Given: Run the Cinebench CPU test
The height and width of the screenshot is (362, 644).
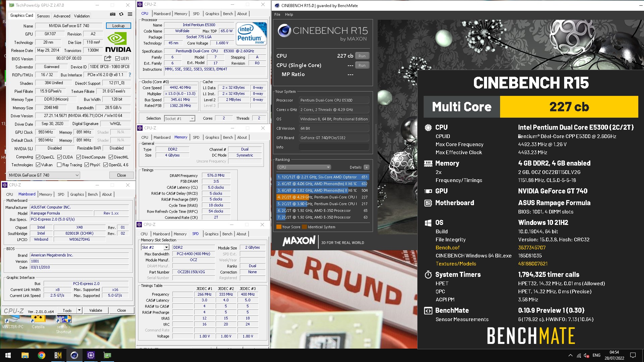Looking at the screenshot, I should [362, 56].
